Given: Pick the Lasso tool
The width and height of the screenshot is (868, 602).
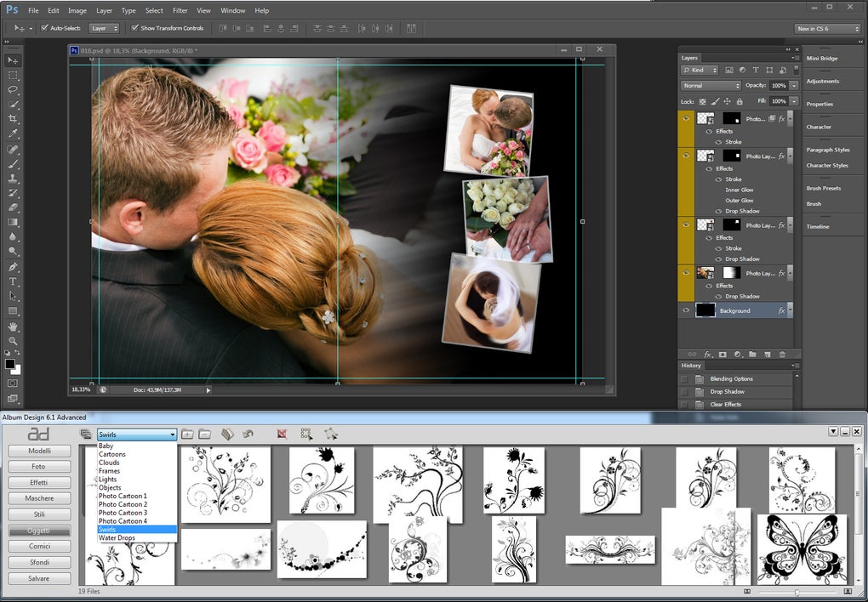Looking at the screenshot, I should pos(13,89).
